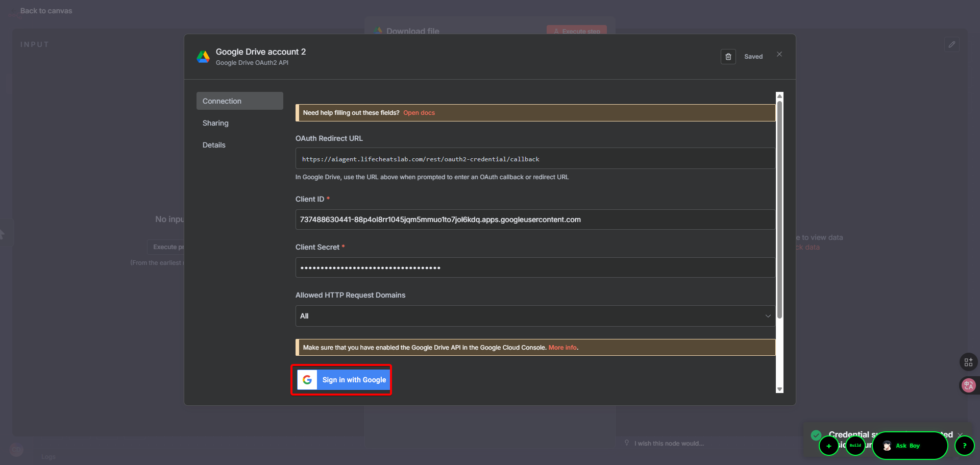This screenshot has width=980, height=465.
Task: Follow the More info link
Action: pos(562,348)
